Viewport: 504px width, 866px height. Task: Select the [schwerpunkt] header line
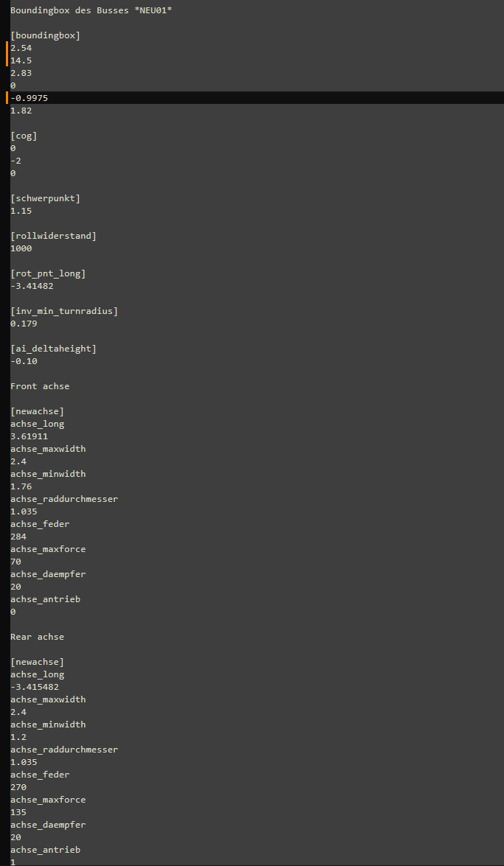point(45,198)
